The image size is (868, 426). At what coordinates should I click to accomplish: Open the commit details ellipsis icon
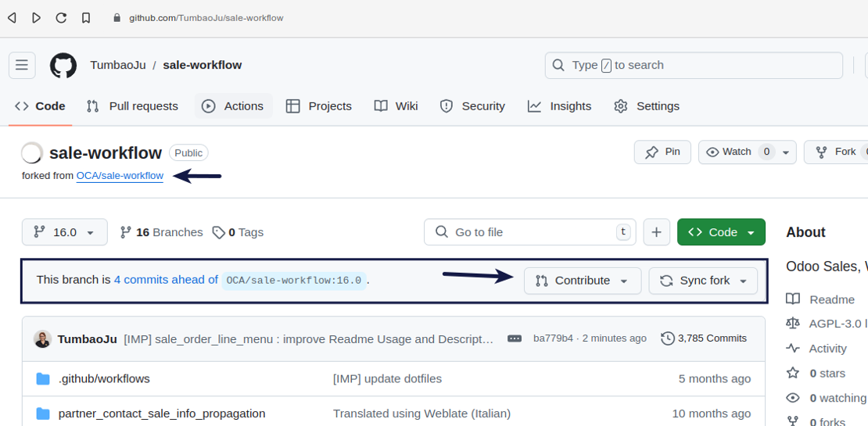tap(515, 338)
